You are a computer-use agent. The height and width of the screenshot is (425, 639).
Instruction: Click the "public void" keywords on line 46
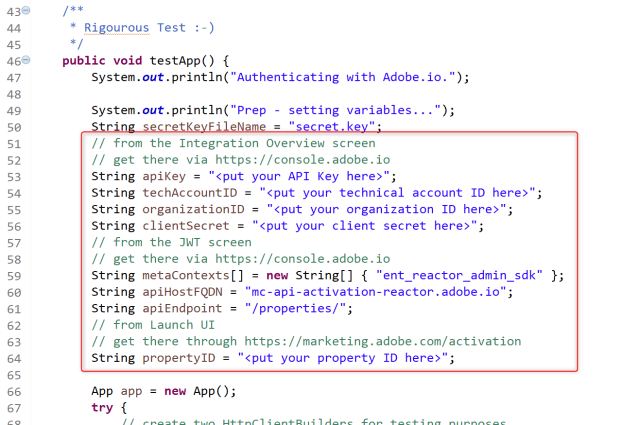(102, 61)
